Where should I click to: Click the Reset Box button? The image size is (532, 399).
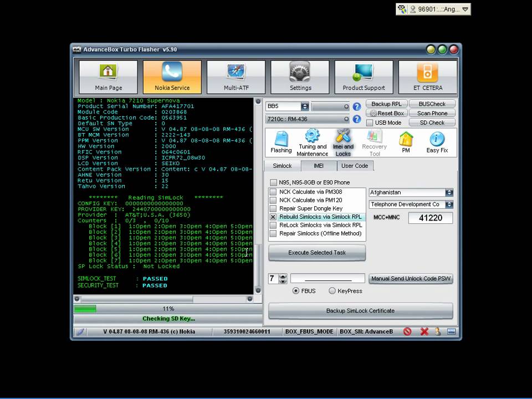(386, 113)
